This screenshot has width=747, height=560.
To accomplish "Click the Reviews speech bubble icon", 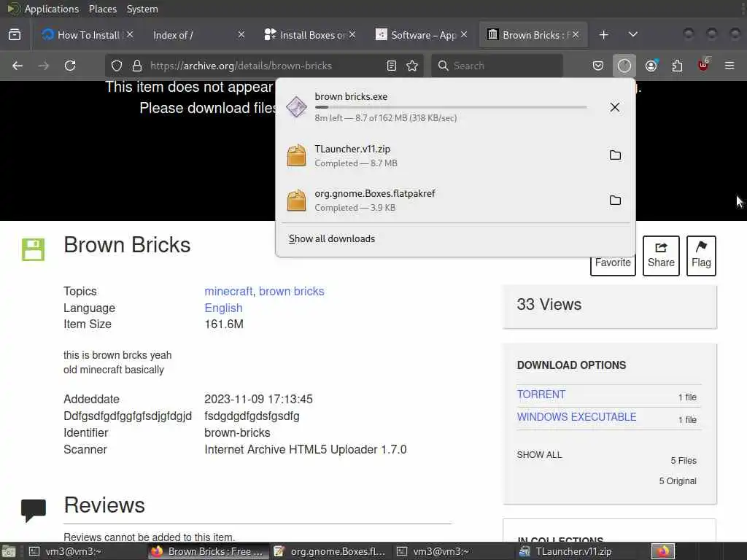I will [34, 510].
